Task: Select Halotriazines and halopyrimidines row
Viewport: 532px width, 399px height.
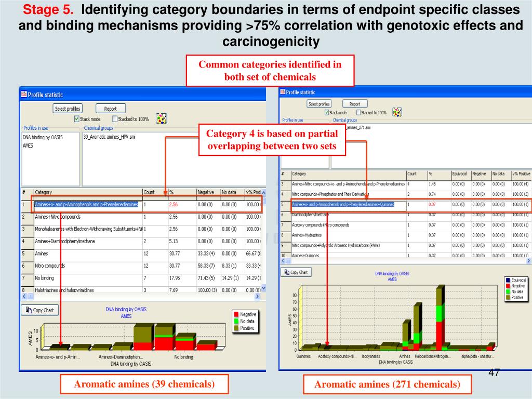Action: 141,290
